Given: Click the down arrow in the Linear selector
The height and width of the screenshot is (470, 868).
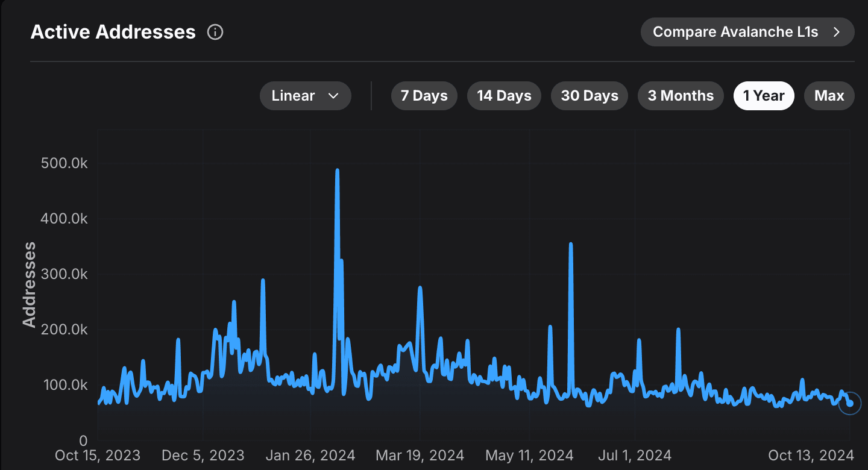Looking at the screenshot, I should pos(333,96).
